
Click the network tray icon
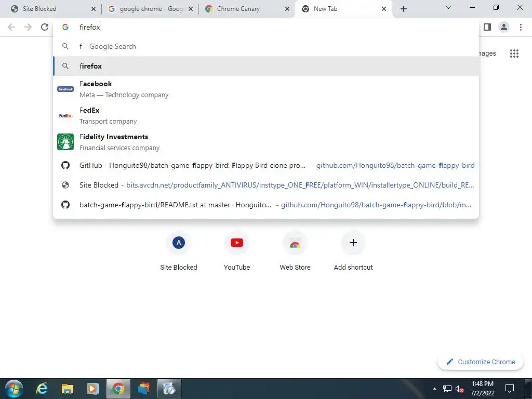pyautogui.click(x=447, y=389)
